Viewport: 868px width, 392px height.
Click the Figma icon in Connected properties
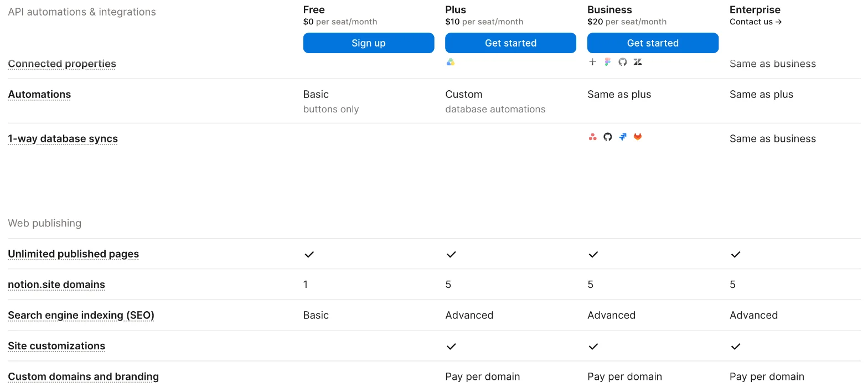pos(608,62)
